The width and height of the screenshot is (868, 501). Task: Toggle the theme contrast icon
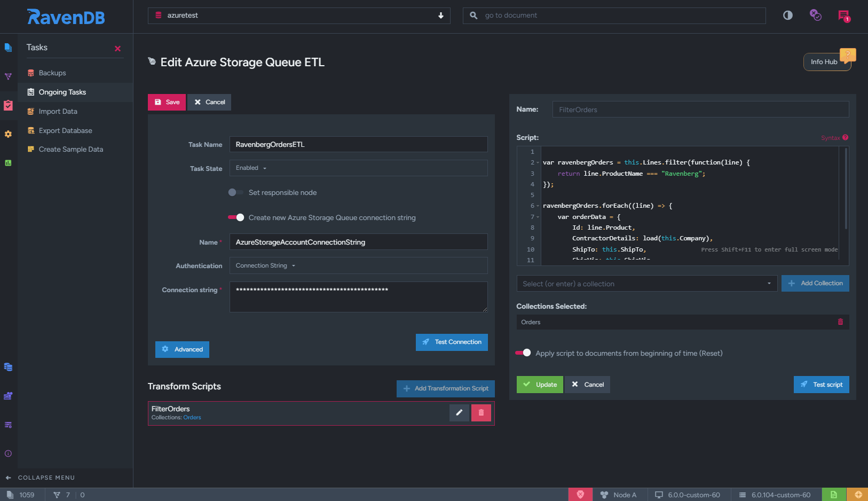(788, 15)
